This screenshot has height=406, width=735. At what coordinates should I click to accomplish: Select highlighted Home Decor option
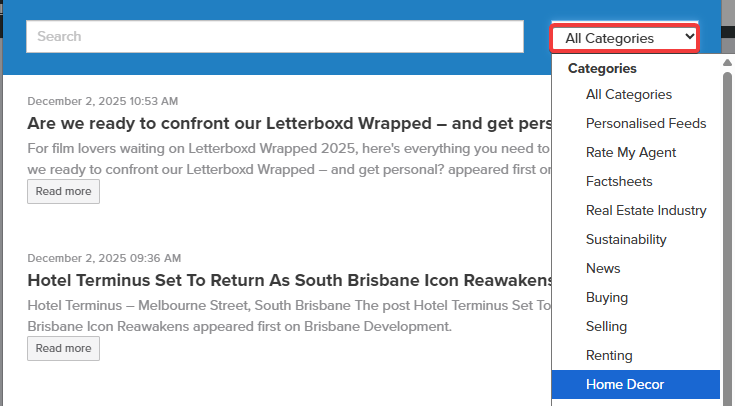click(624, 384)
